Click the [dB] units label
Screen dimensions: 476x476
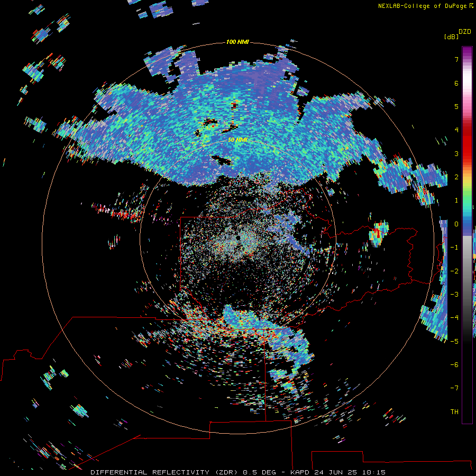(x=452, y=36)
